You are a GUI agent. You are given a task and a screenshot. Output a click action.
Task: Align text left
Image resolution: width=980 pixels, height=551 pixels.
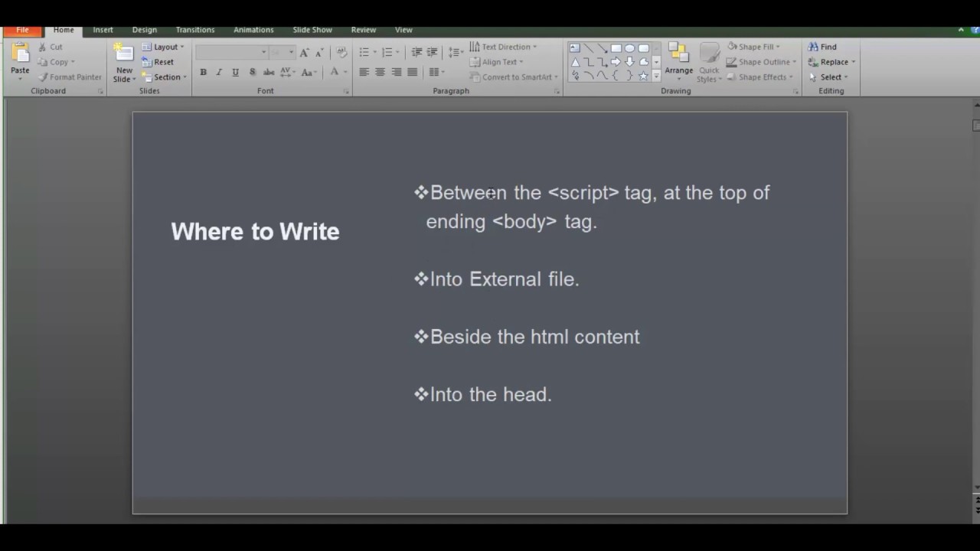[x=364, y=72]
